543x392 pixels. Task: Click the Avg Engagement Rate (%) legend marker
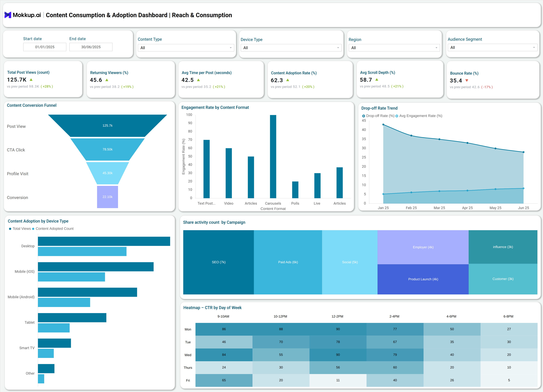click(x=397, y=116)
